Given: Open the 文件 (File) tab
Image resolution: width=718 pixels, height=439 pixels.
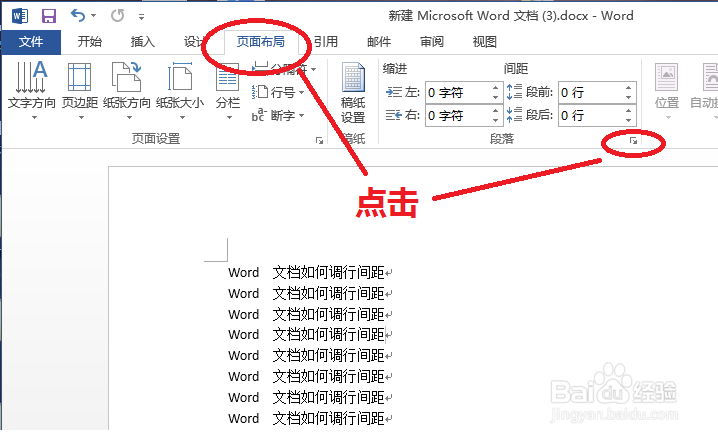Looking at the screenshot, I should point(31,42).
